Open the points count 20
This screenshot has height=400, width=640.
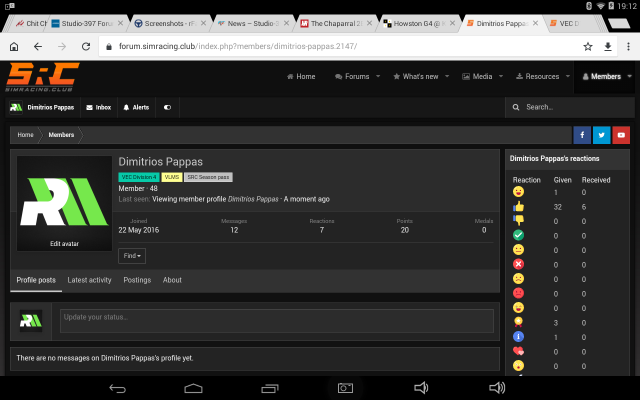404,230
